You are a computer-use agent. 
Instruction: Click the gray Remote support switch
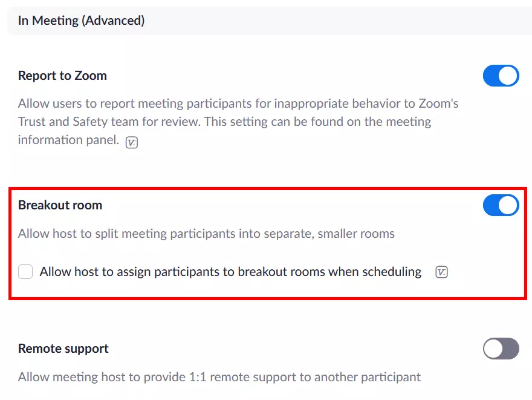point(501,349)
